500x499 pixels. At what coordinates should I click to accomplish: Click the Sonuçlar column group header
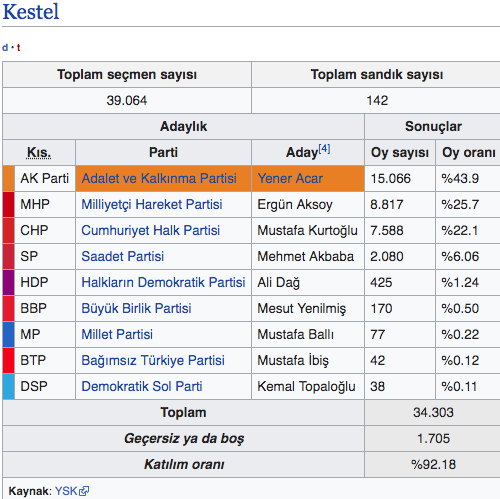coord(433,126)
